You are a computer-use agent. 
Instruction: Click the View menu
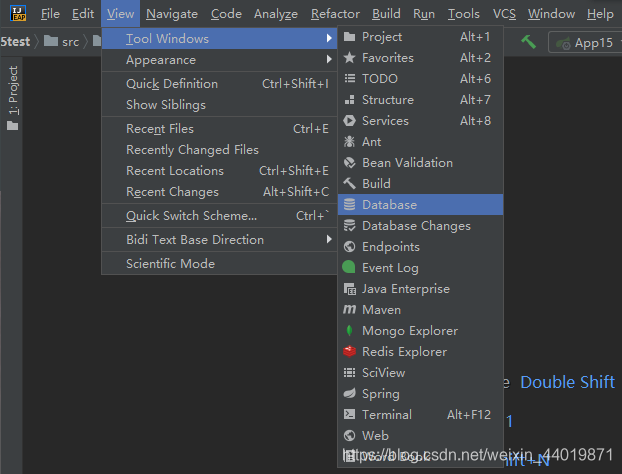[x=121, y=14]
